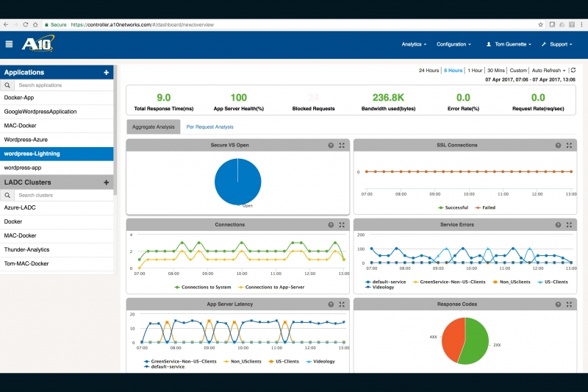
Task: Show help for SSL Connections panel
Action: click(558, 145)
